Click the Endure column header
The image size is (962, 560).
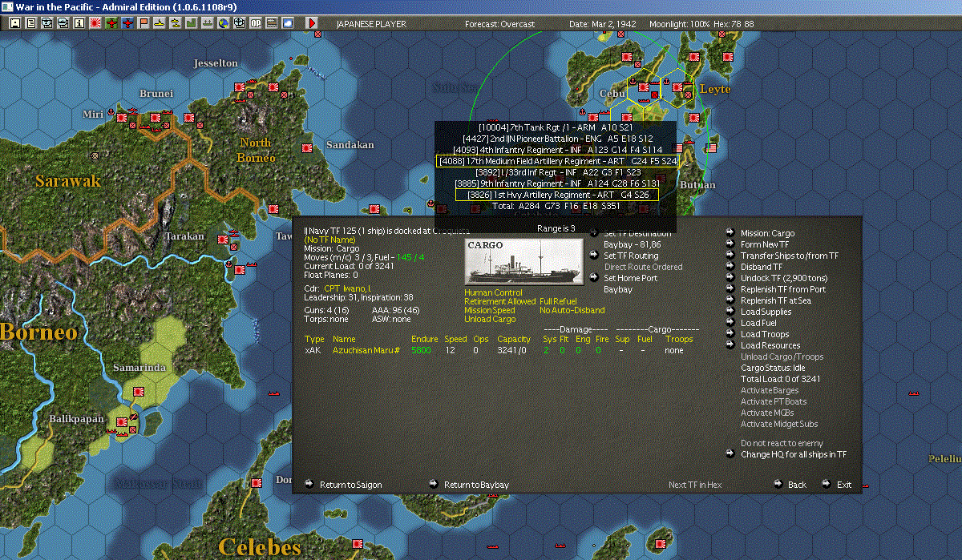click(425, 339)
